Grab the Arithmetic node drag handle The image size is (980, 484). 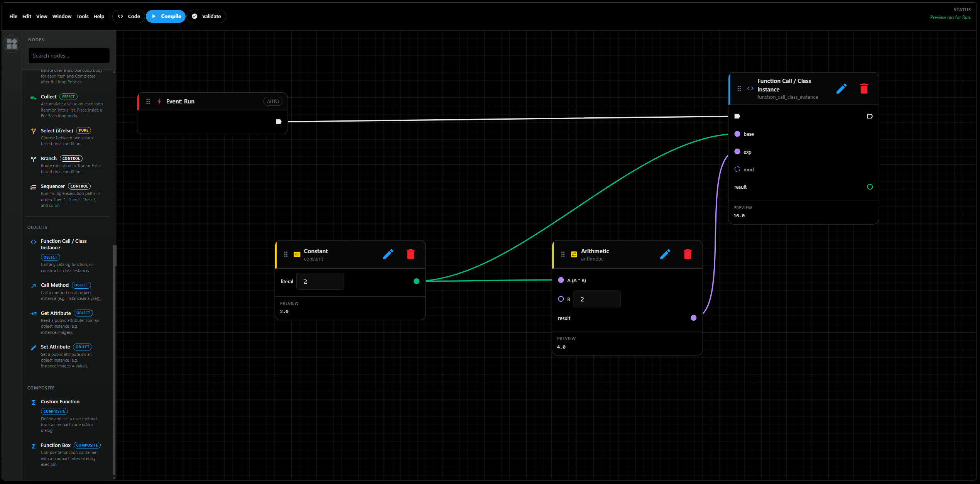click(563, 254)
